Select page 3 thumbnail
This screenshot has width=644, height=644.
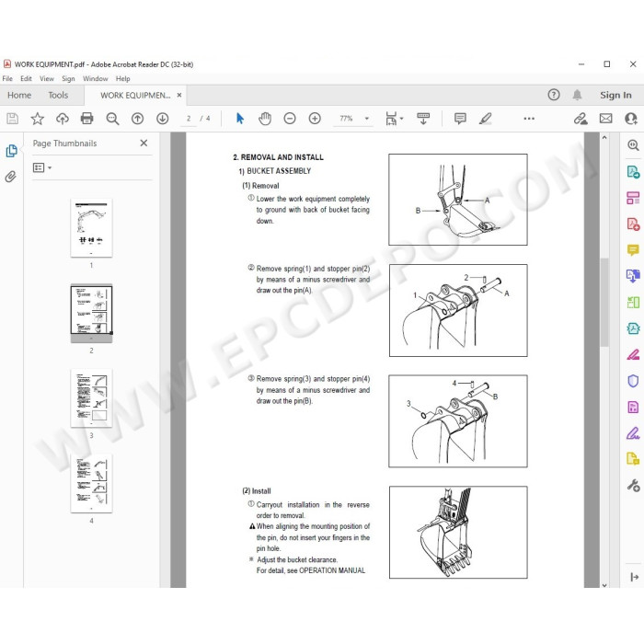91,398
